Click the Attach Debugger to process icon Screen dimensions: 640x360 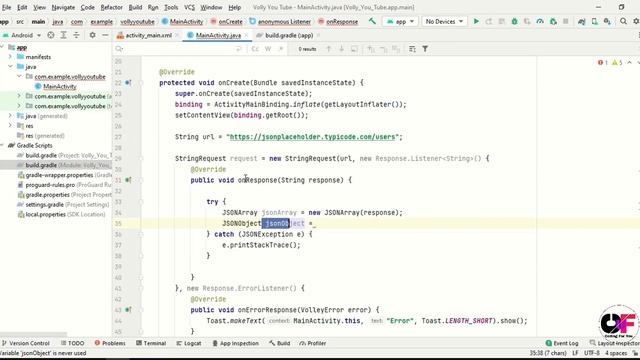tap(553, 21)
